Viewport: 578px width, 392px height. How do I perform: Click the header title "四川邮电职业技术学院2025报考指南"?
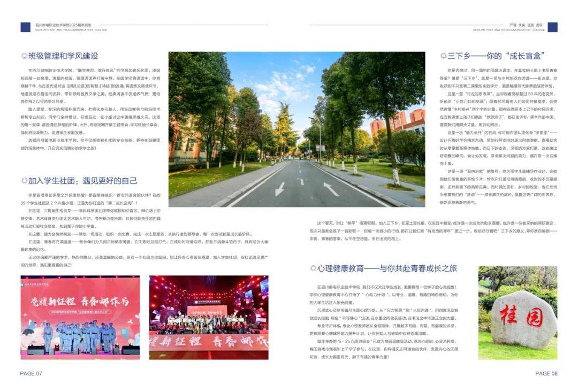[63, 25]
